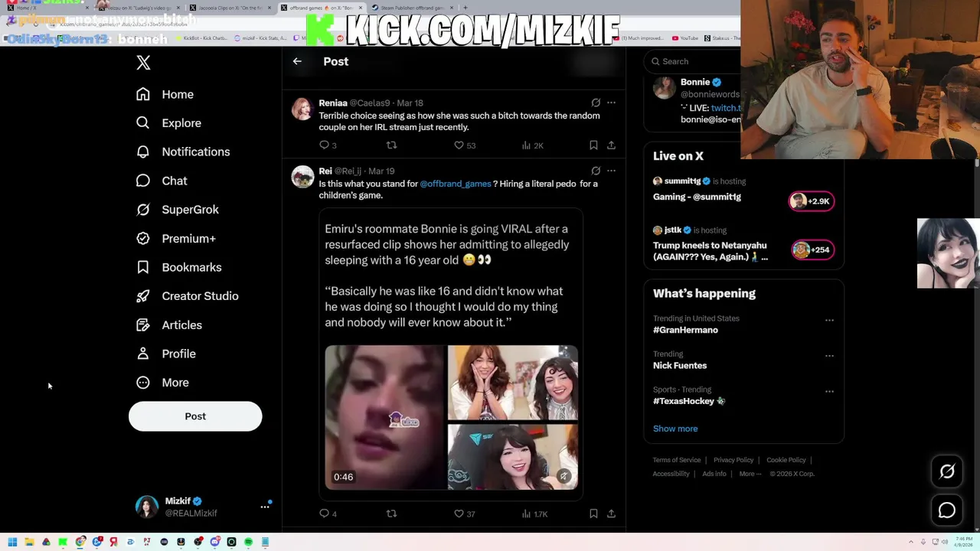Open the Chat section
Image resolution: width=980 pixels, height=551 pixels.
[161, 181]
